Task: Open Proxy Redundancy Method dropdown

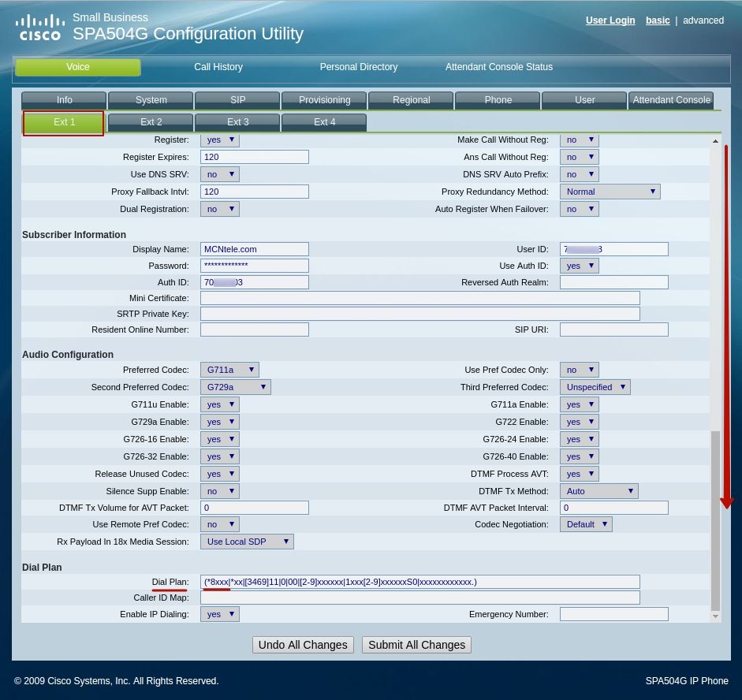Action: [610, 192]
